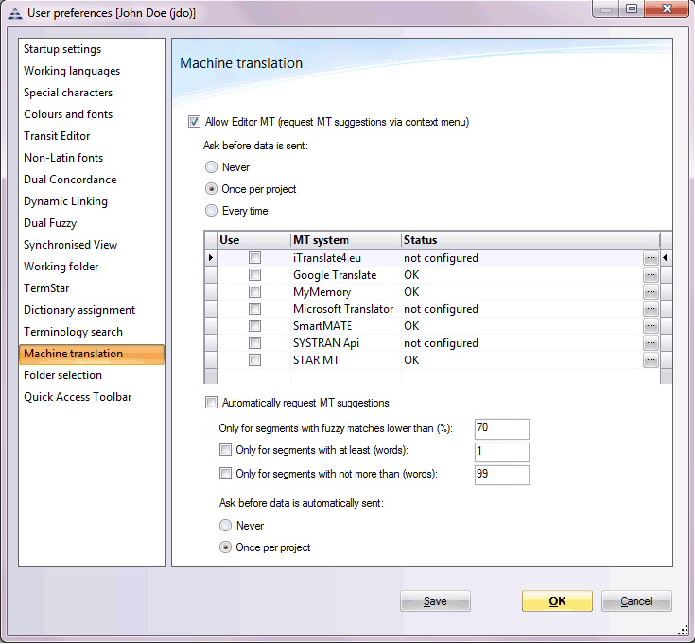Edit the not more than words field
The image size is (695, 644).
click(502, 475)
